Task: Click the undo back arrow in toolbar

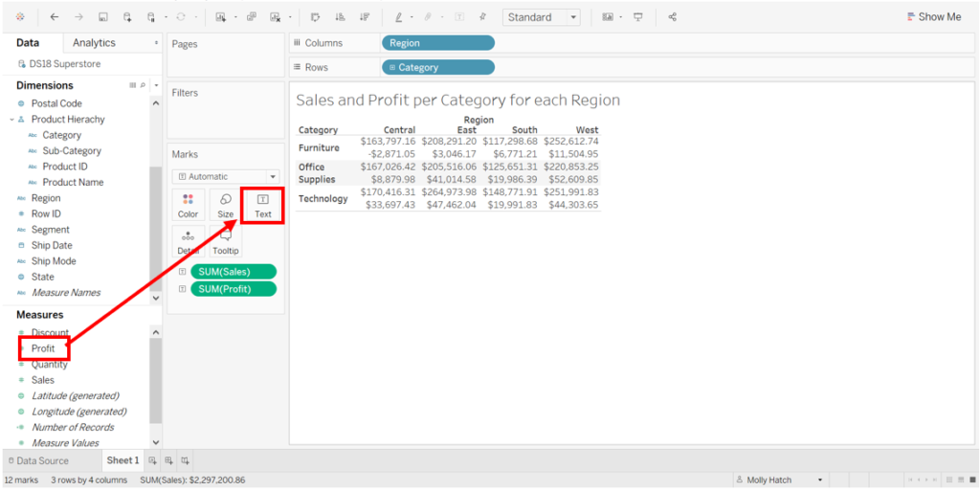Action: coord(54,17)
